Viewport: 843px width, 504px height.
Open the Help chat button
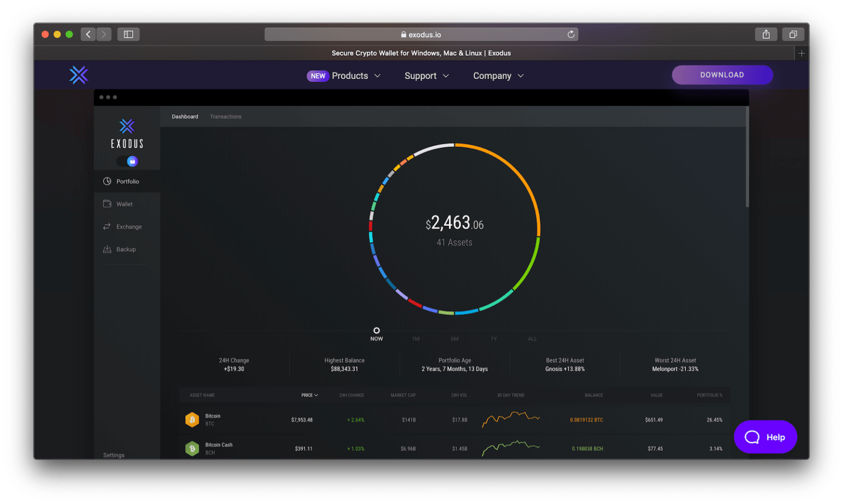[765, 437]
